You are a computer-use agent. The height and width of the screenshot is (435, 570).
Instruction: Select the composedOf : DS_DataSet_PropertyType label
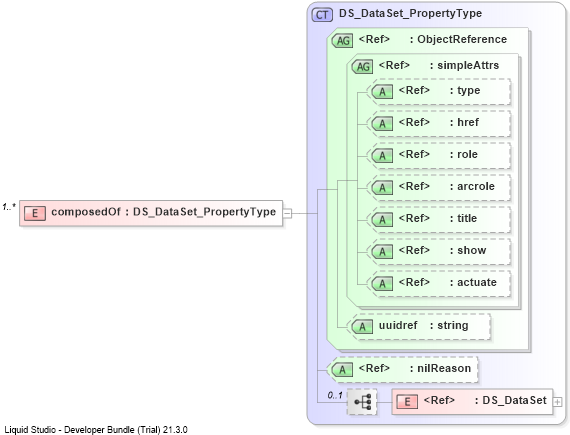[164, 212]
